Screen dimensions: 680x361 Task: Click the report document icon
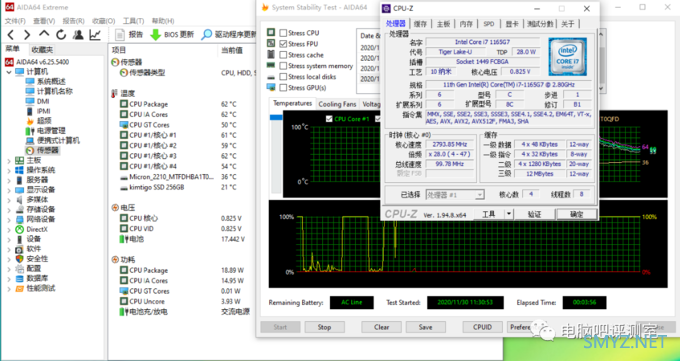pos(120,35)
